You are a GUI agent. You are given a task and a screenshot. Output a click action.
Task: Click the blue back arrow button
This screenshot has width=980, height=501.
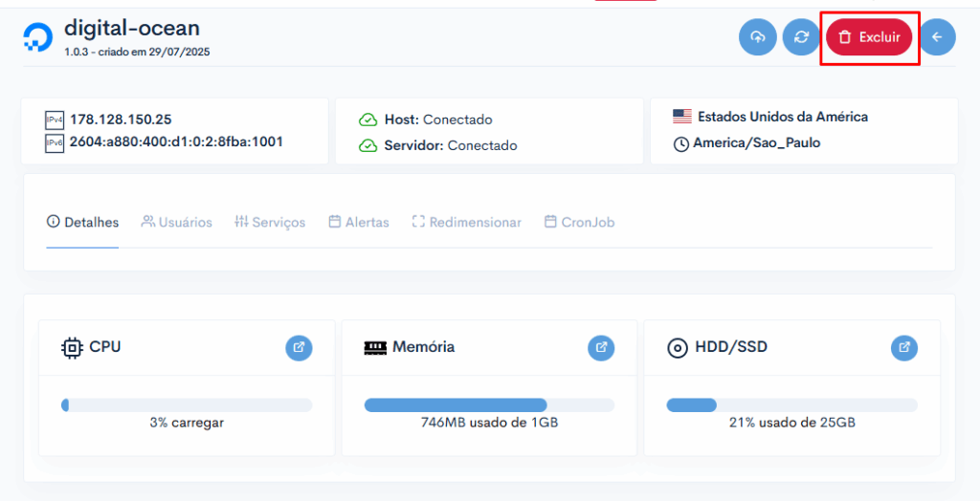coord(937,37)
